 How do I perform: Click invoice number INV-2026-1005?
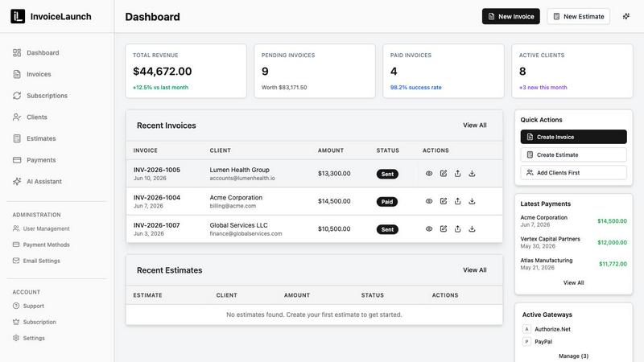point(156,170)
